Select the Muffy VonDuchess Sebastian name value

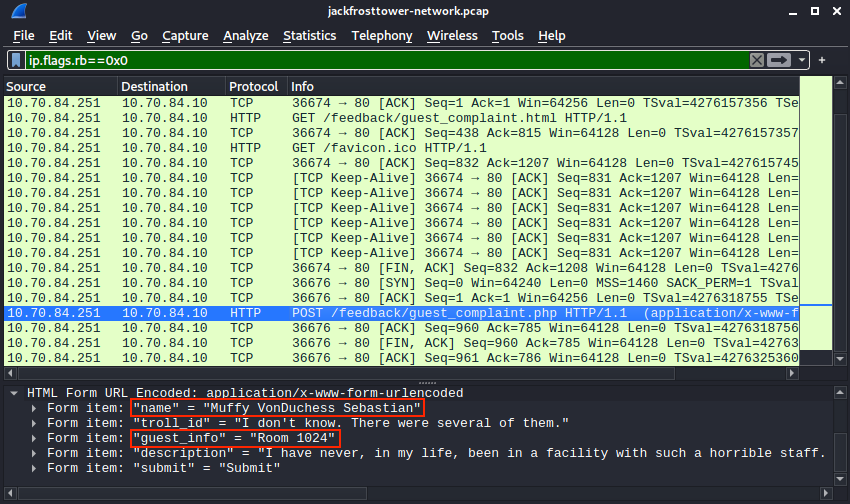point(277,408)
